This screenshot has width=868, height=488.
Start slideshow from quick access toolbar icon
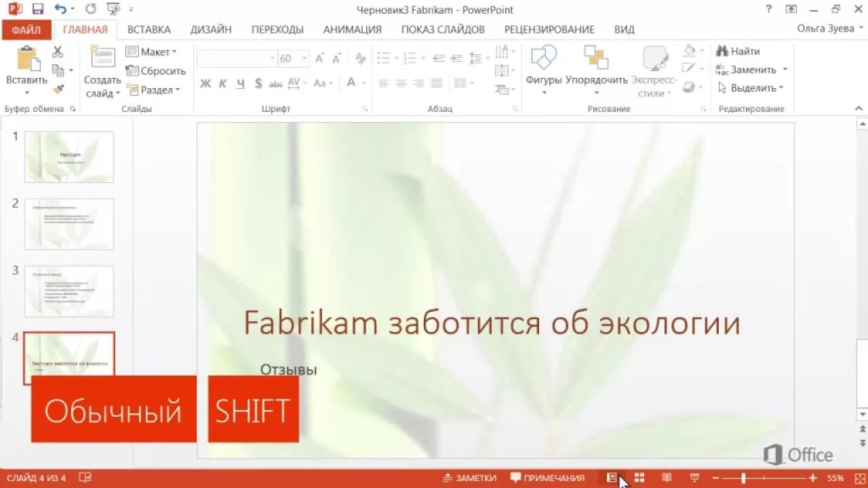113,9
